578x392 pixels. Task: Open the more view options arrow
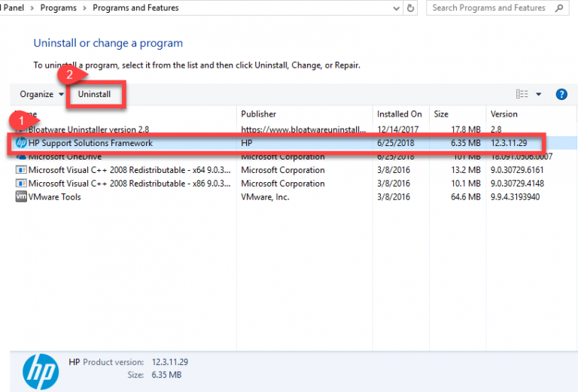(539, 94)
